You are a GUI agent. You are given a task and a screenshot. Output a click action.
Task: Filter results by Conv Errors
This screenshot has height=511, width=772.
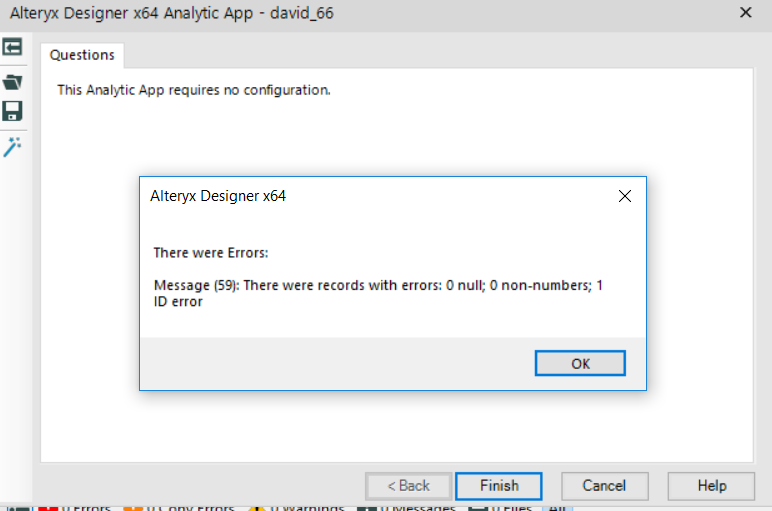pos(180,507)
